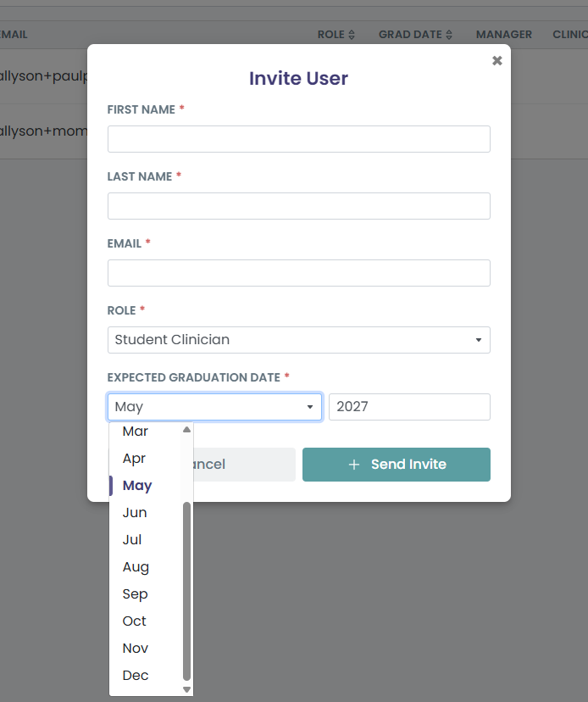Open the Role dropdown set to Student Clinician

click(x=299, y=340)
